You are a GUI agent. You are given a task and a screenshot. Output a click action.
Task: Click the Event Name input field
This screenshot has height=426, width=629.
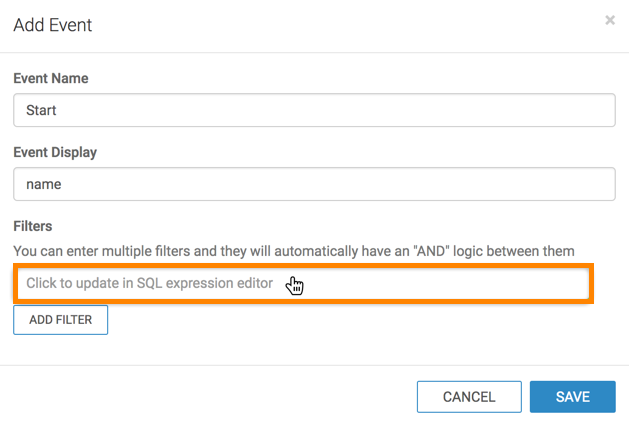(x=314, y=110)
